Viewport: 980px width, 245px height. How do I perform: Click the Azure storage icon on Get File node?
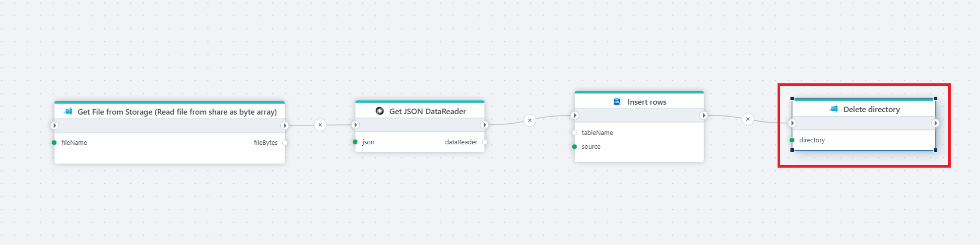pyautogui.click(x=68, y=112)
